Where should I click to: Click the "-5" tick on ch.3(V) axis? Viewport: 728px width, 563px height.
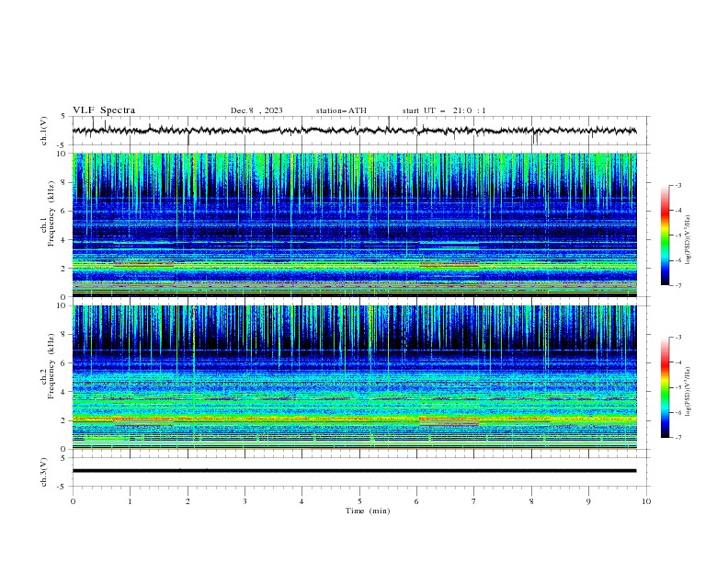(x=62, y=487)
